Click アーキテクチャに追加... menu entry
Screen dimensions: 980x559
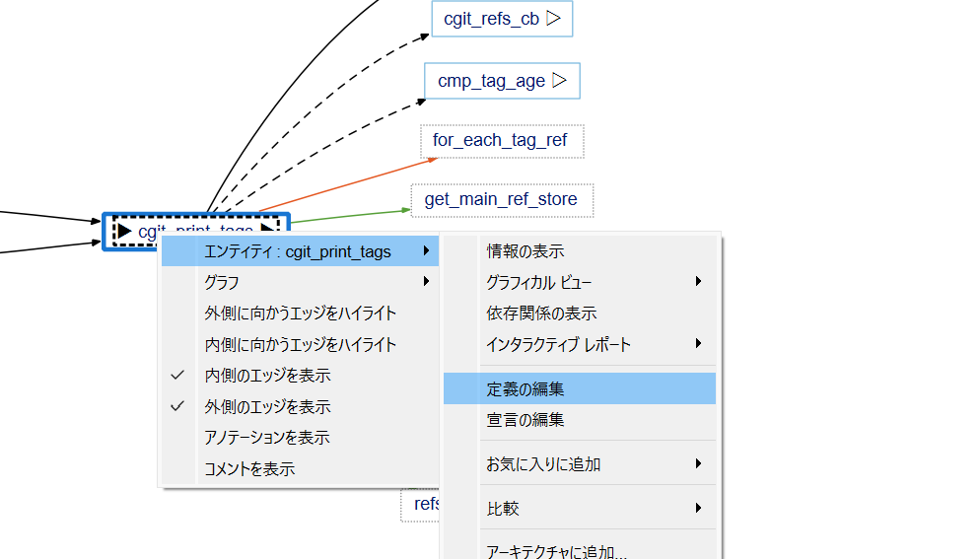(x=556, y=551)
